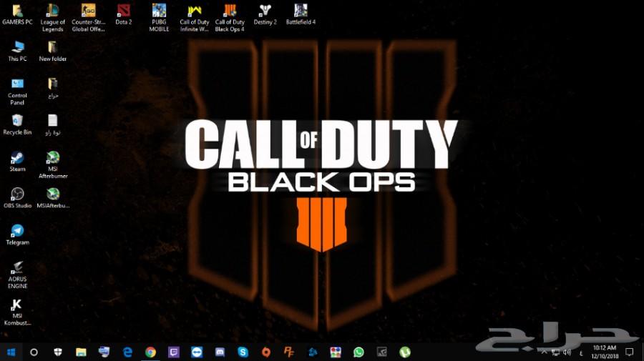Open NVIDIA GeForce Experience in taskbar

pyautogui.click(x=382, y=352)
